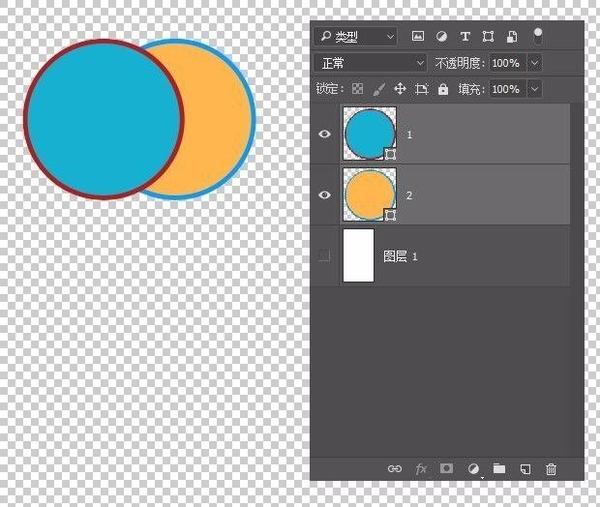Image resolution: width=600 pixels, height=507 pixels.
Task: Click the layer name "2"
Action: click(409, 196)
